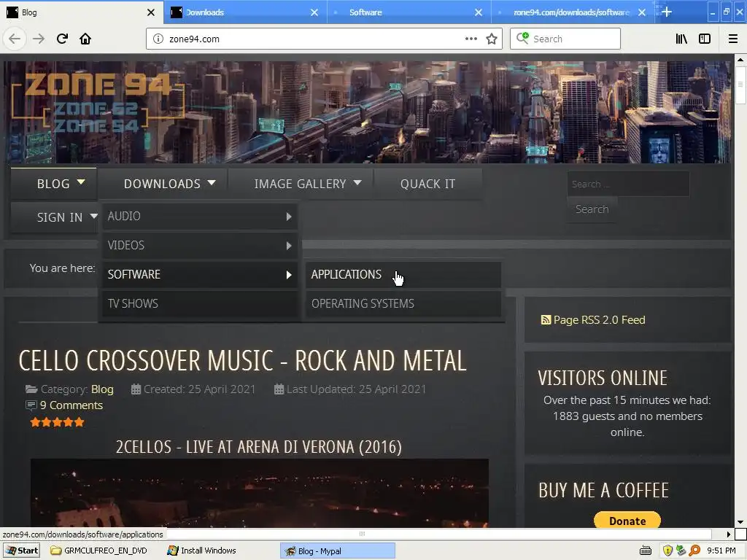
Task: Click the five-star article rating
Action: tap(57, 422)
